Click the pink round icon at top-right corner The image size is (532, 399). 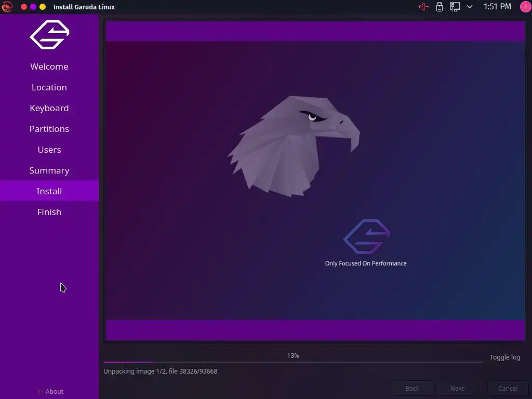pos(526,7)
